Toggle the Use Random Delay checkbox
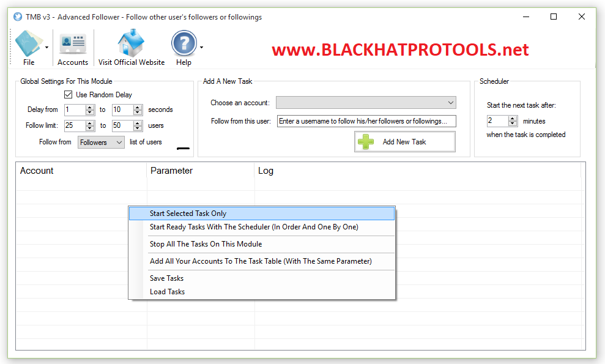The height and width of the screenshot is (364, 605). pos(69,95)
